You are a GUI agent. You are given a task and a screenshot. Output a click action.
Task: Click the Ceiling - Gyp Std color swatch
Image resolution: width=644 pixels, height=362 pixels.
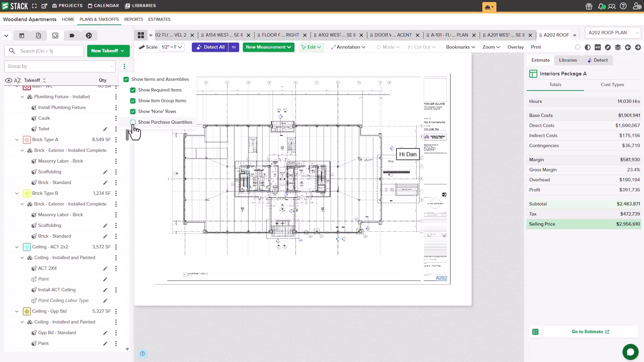(x=27, y=311)
